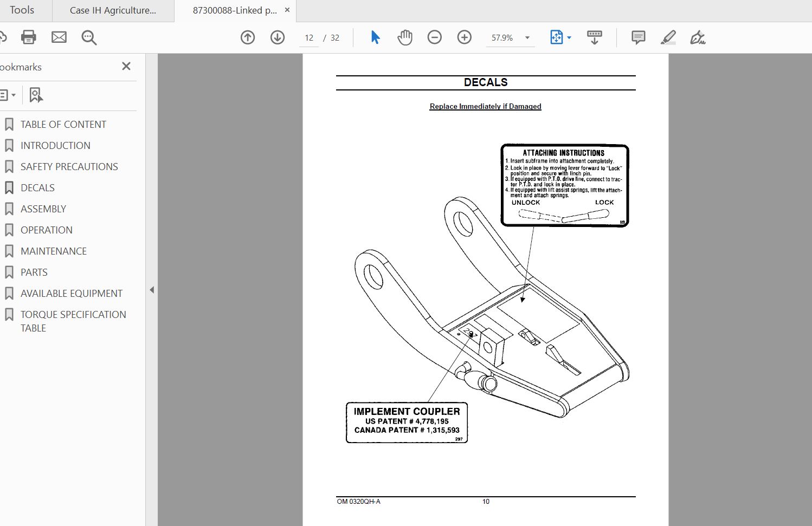
Task: Zoom out with the minus circle
Action: pos(435,37)
